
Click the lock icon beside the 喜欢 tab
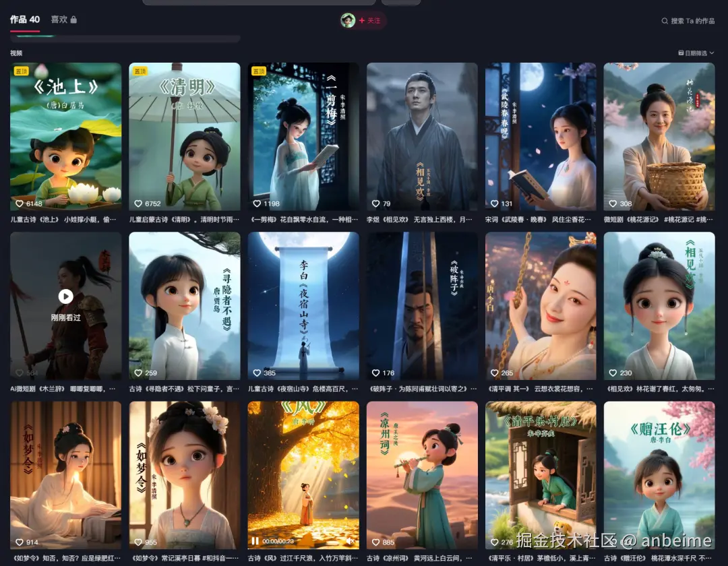point(74,20)
